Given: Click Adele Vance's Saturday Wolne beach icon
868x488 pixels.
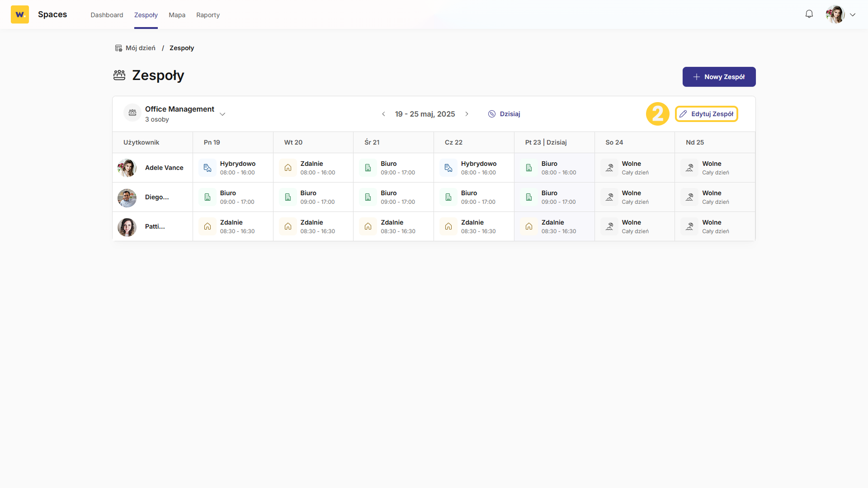Looking at the screenshot, I should click(x=609, y=168).
